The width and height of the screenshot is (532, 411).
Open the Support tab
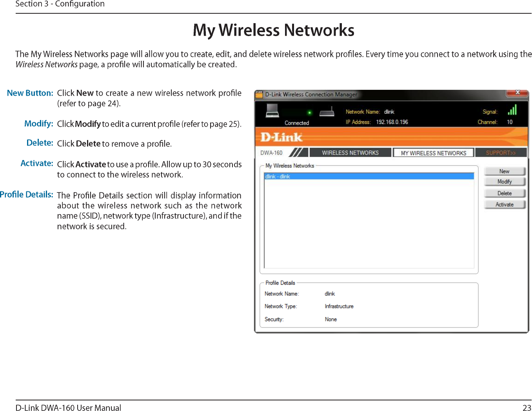(501, 153)
